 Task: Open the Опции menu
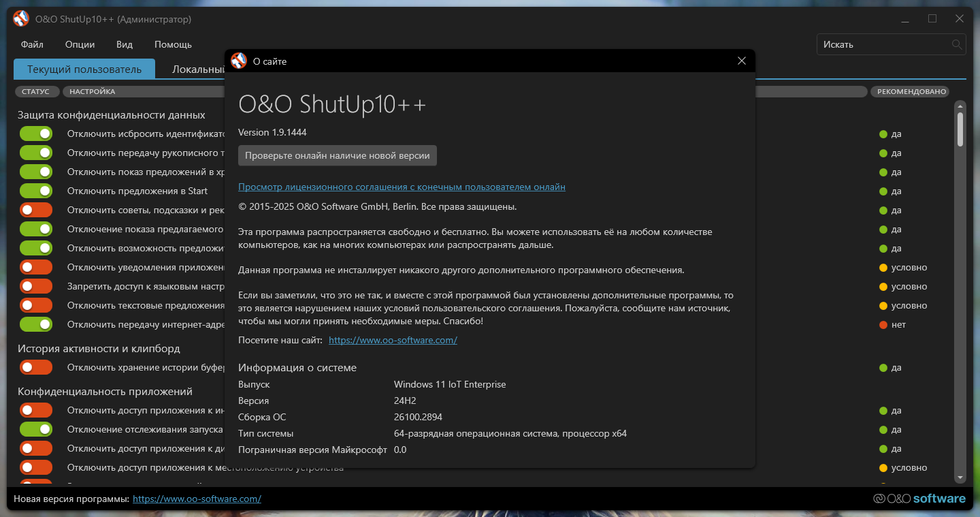(x=80, y=44)
